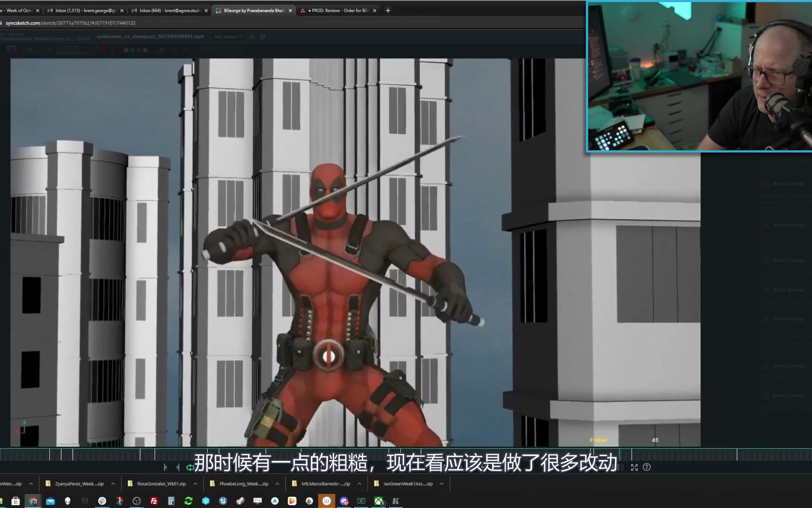The image size is (812, 508).
Task: Open the Mail app from taskbar
Action: pos(50,501)
